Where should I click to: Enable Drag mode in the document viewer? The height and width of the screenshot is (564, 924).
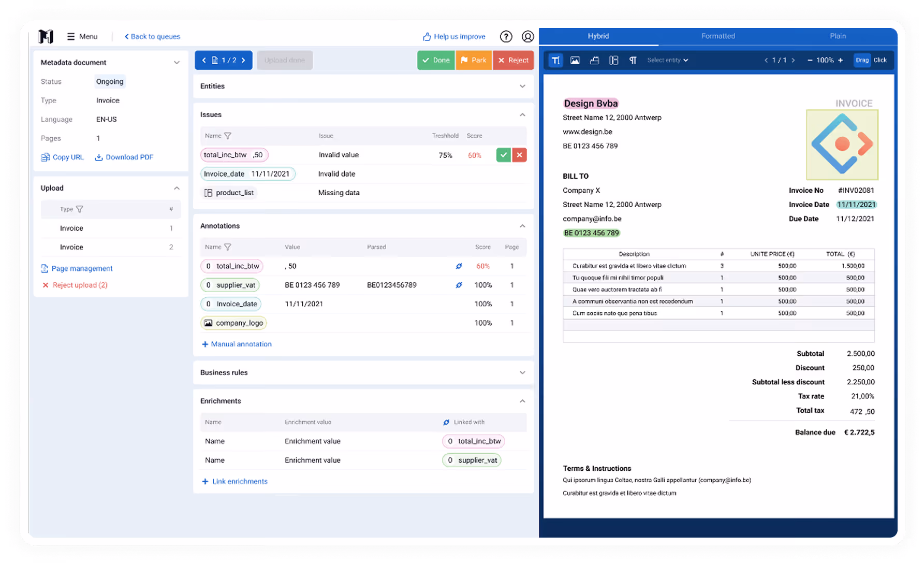click(862, 60)
